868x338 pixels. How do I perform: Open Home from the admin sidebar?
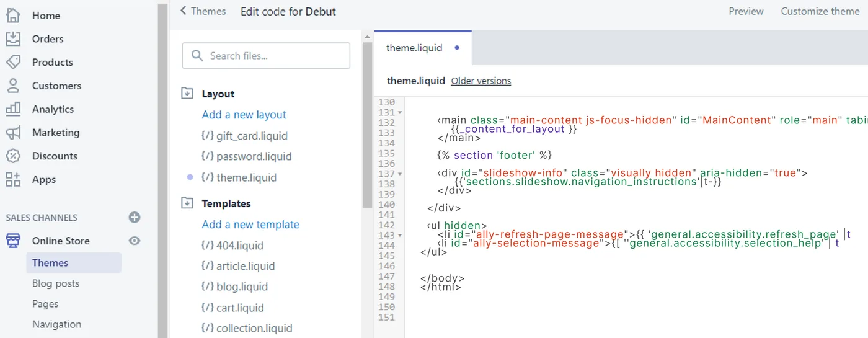[x=46, y=15]
